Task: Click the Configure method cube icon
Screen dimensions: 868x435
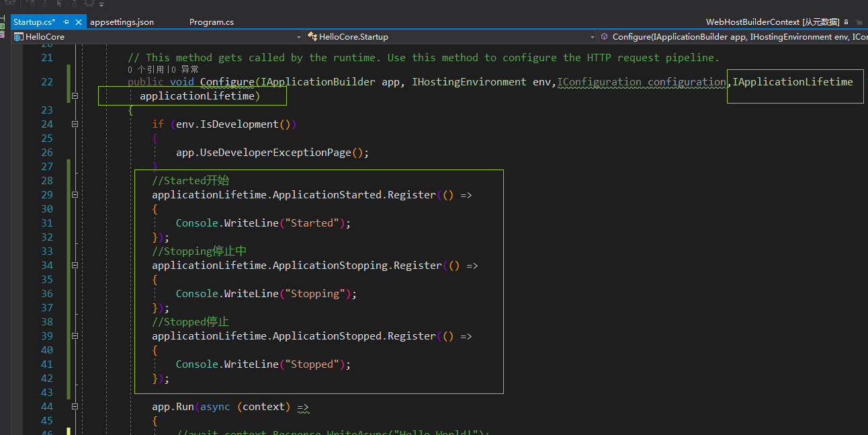Action: coord(605,37)
